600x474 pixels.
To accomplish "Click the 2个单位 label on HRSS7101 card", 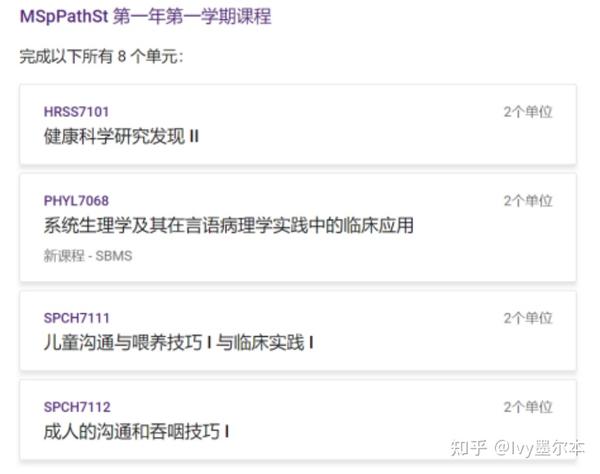I will [x=528, y=112].
